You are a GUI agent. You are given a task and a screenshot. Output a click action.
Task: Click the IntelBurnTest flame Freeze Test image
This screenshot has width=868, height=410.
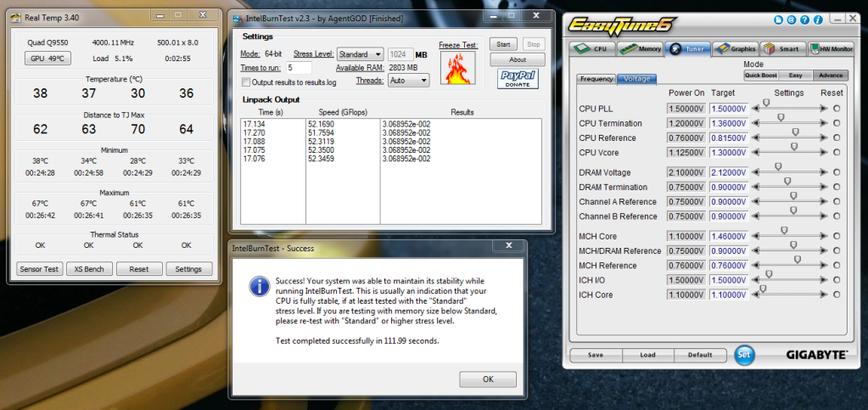pos(458,68)
